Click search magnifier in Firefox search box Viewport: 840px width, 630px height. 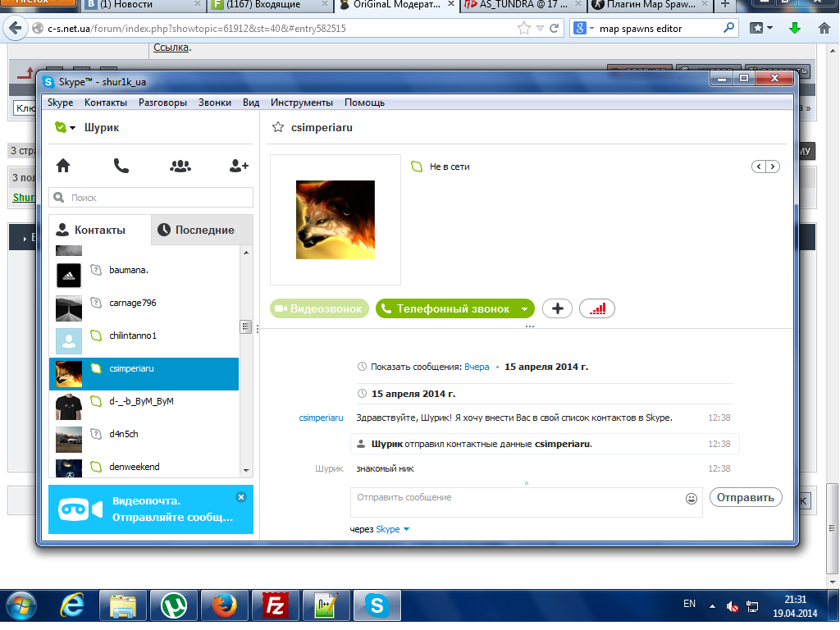[x=728, y=28]
